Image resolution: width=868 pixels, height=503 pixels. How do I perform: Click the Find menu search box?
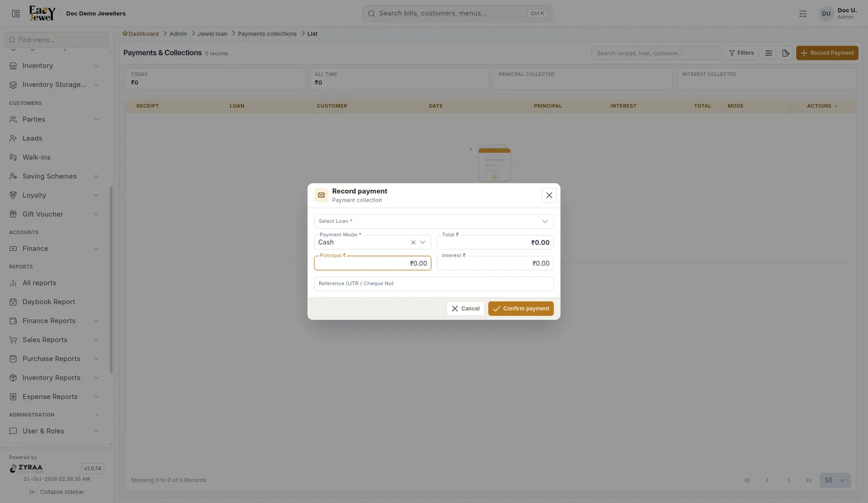pos(56,40)
